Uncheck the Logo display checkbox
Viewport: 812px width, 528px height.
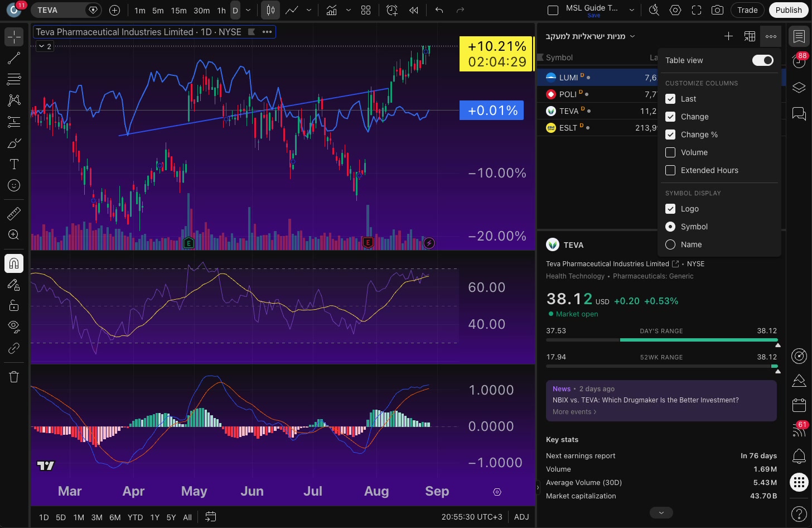click(670, 209)
